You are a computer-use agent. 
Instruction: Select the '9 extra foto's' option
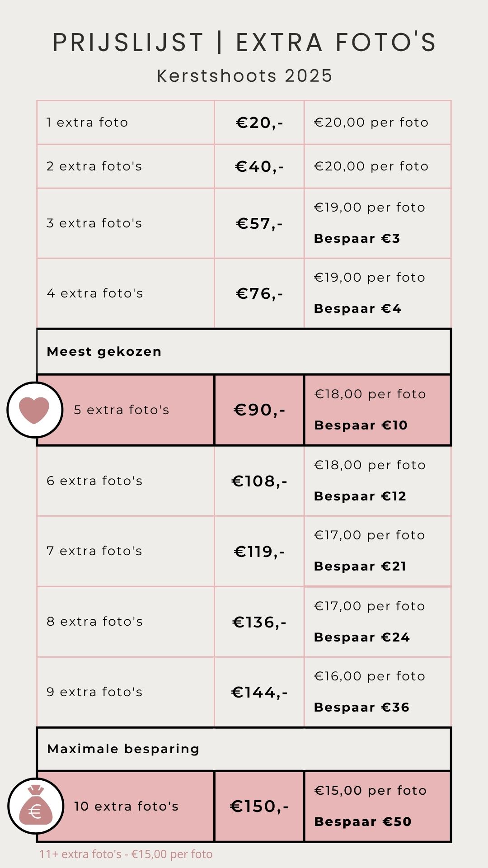pos(94,692)
